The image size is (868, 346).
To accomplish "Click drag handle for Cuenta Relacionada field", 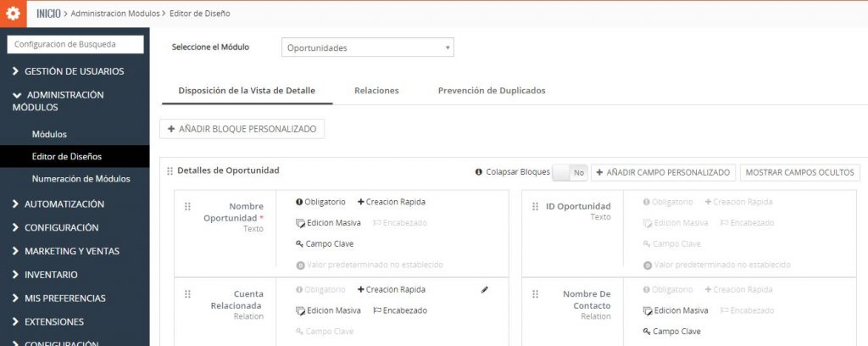I will (x=187, y=294).
